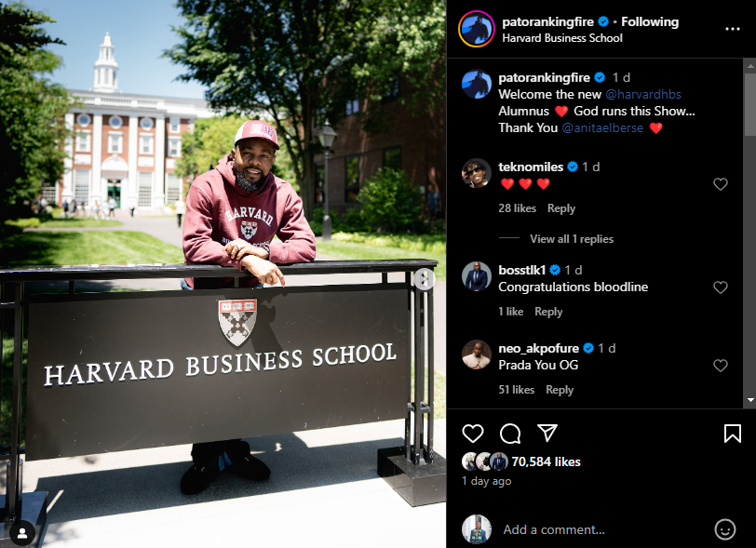Open the Harvard Business School location
This screenshot has height=548, width=756.
pos(562,38)
